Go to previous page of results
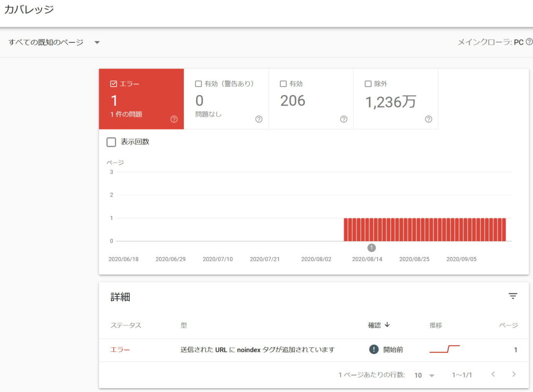Screen dimensions: 533x392 pyautogui.click(x=493, y=374)
